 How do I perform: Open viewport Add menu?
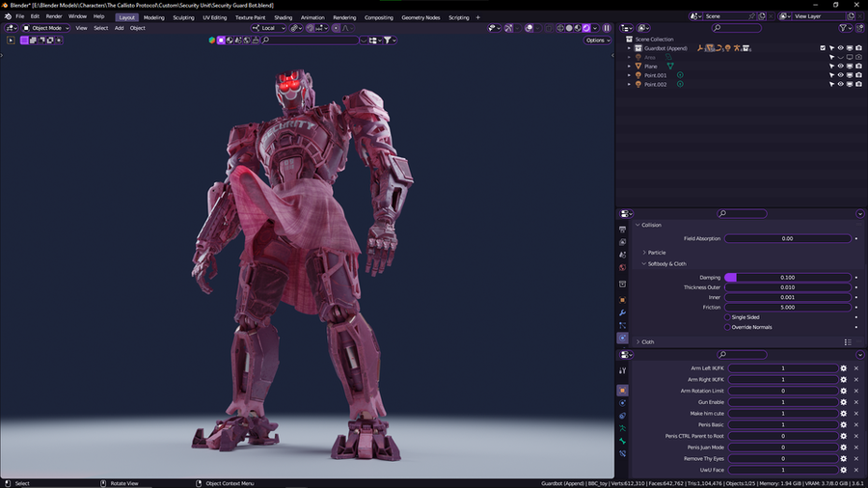click(x=119, y=28)
